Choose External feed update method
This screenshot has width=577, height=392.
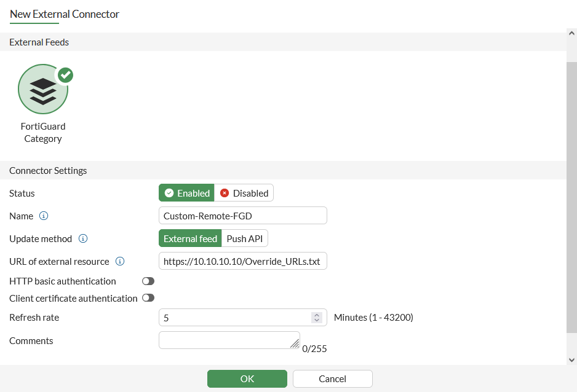[x=190, y=238]
